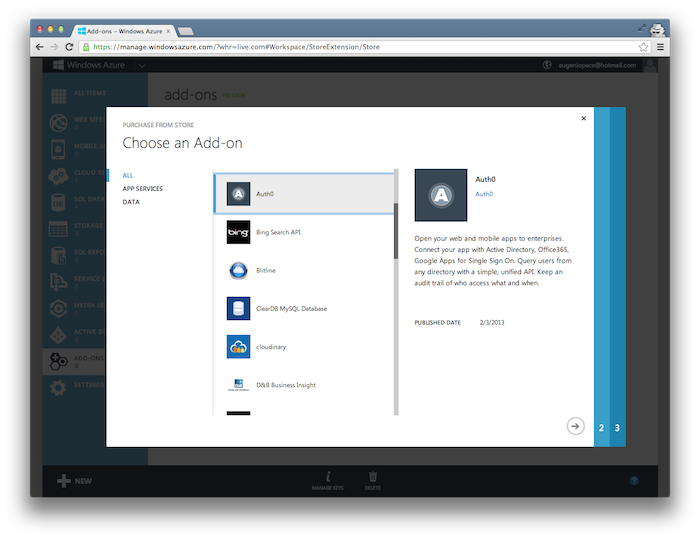Select the Add-ons – Windows Azure tab
The width and height of the screenshot is (700, 539).
pyautogui.click(x=124, y=31)
